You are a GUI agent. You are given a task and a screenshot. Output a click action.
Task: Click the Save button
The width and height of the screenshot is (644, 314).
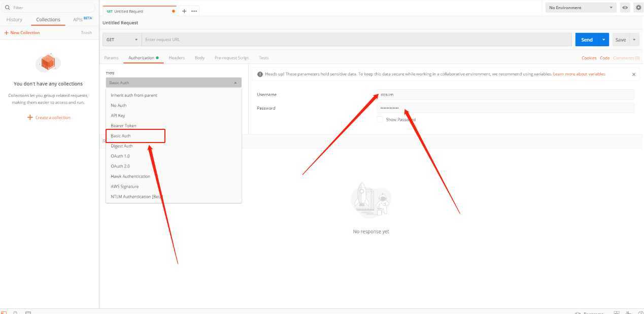click(x=621, y=40)
